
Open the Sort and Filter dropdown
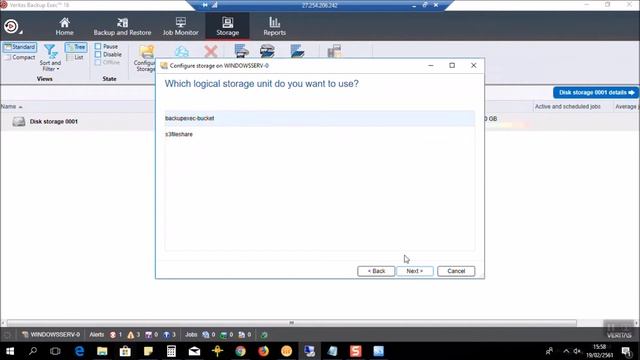pyautogui.click(x=51, y=57)
